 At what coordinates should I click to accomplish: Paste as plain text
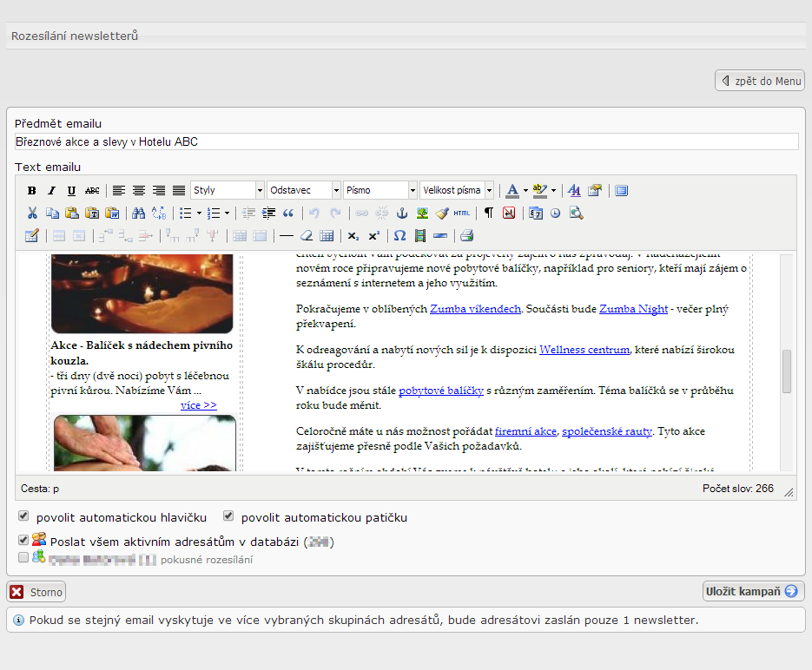[92, 213]
